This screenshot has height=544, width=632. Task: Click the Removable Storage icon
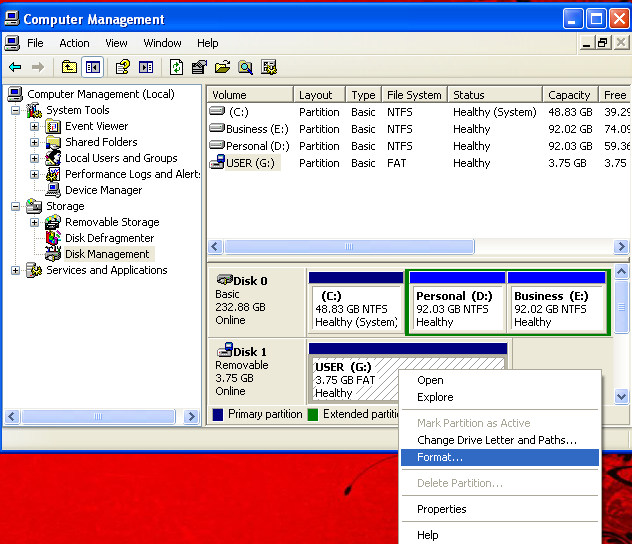click(x=53, y=222)
